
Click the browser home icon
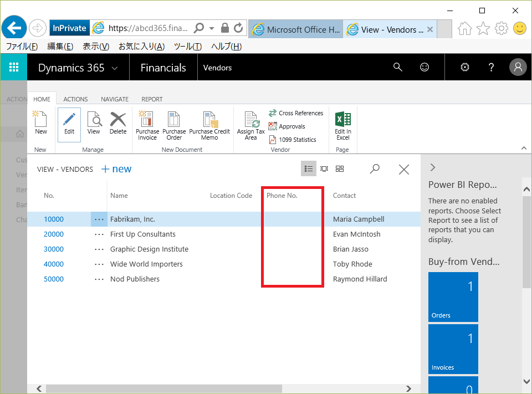pos(465,28)
